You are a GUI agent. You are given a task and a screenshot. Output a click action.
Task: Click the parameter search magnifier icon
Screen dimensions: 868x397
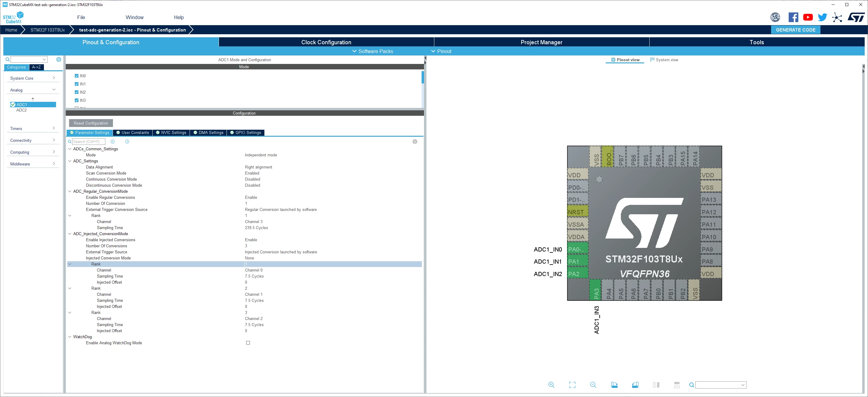pyautogui.click(x=70, y=142)
